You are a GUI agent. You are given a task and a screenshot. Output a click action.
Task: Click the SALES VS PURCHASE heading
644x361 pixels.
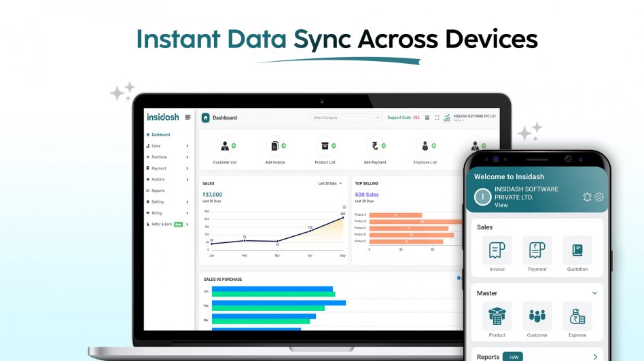point(223,280)
